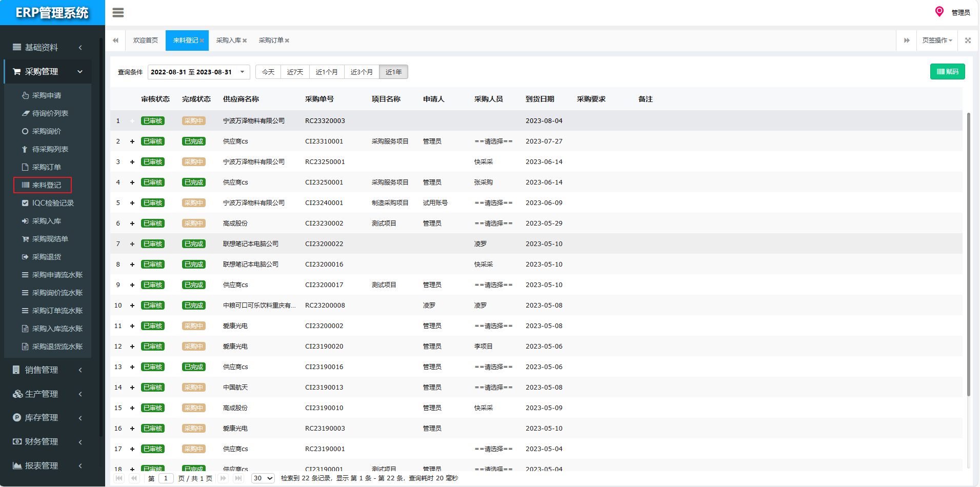
Task: Select the 近1个月 filter
Action: point(327,72)
